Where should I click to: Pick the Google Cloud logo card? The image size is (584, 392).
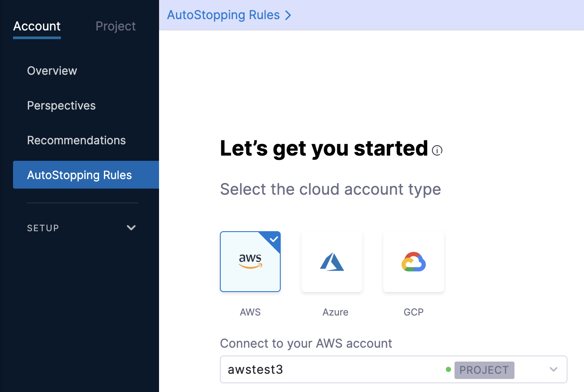(x=413, y=262)
